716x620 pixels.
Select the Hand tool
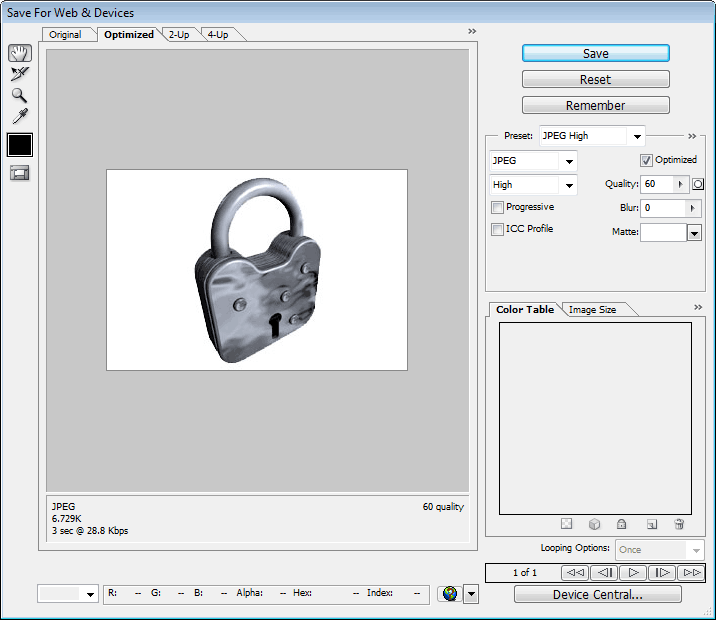20,53
